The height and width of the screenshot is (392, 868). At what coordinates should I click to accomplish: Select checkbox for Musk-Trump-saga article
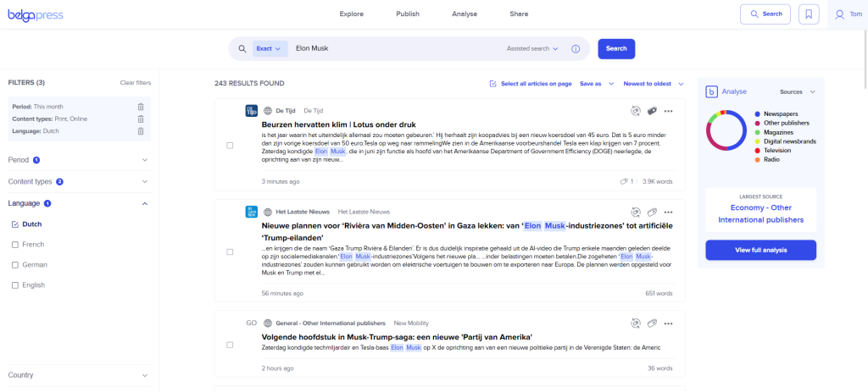230,345
